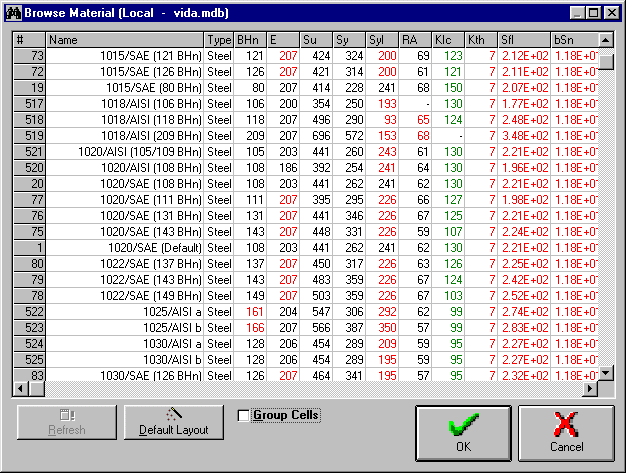Click the Name column header
This screenshot has width=626, height=473.
(124, 40)
